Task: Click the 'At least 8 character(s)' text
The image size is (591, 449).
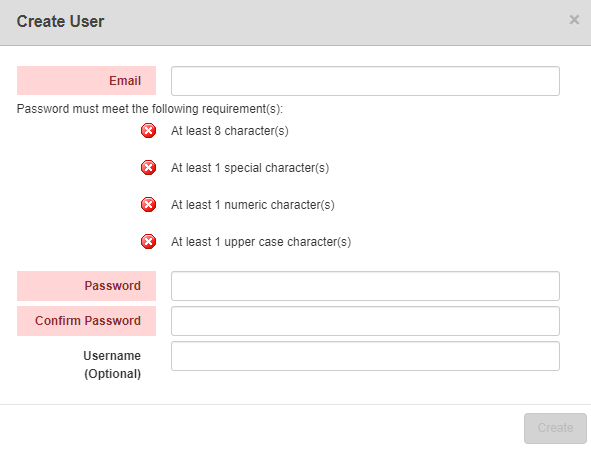Action: [230, 131]
